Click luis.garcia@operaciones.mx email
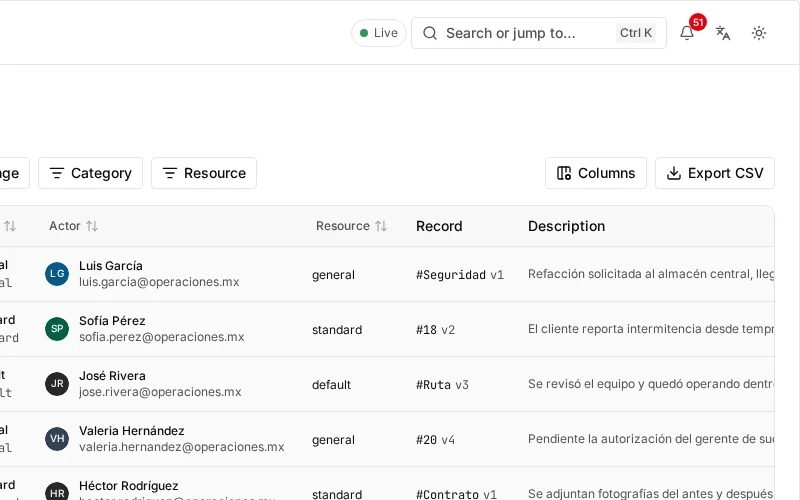The image size is (800, 500). point(159,282)
